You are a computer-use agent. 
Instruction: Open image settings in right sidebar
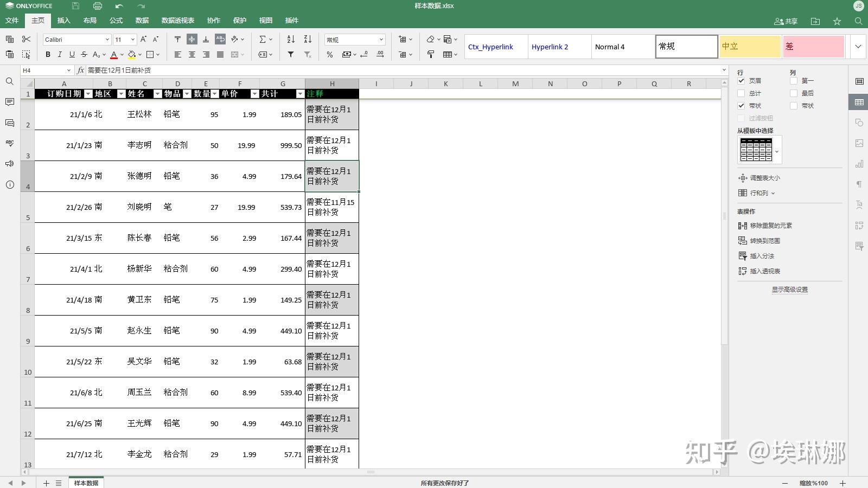coord(859,143)
